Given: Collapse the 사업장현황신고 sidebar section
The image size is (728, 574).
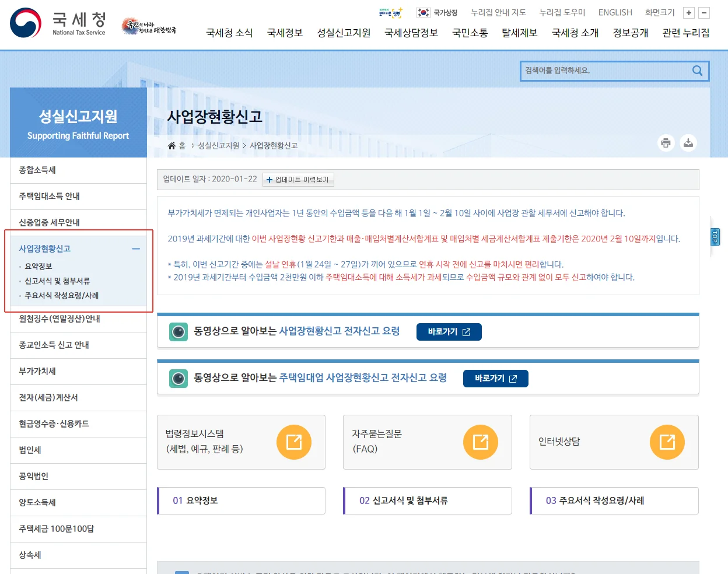Looking at the screenshot, I should pyautogui.click(x=136, y=249).
